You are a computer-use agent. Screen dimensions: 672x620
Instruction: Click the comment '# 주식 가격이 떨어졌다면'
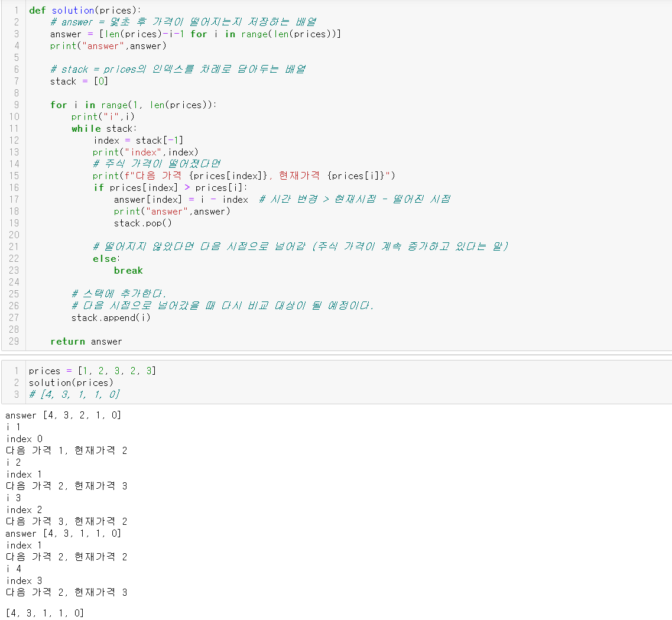tap(157, 164)
